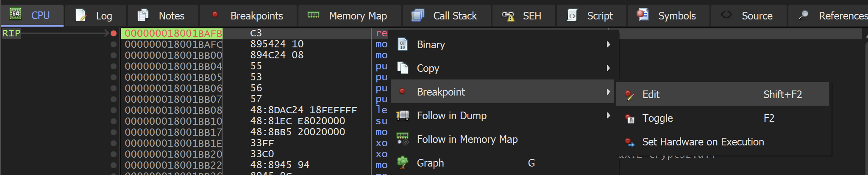Screen dimensions: 868x175
Task: Expand the Copy submenu arrow
Action: pyautogui.click(x=609, y=68)
